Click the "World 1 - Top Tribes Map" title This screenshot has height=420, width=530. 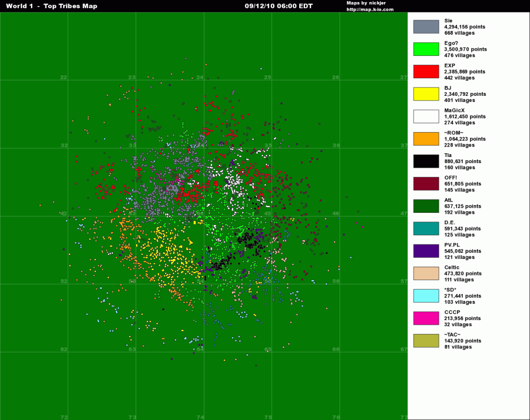pyautogui.click(x=51, y=6)
